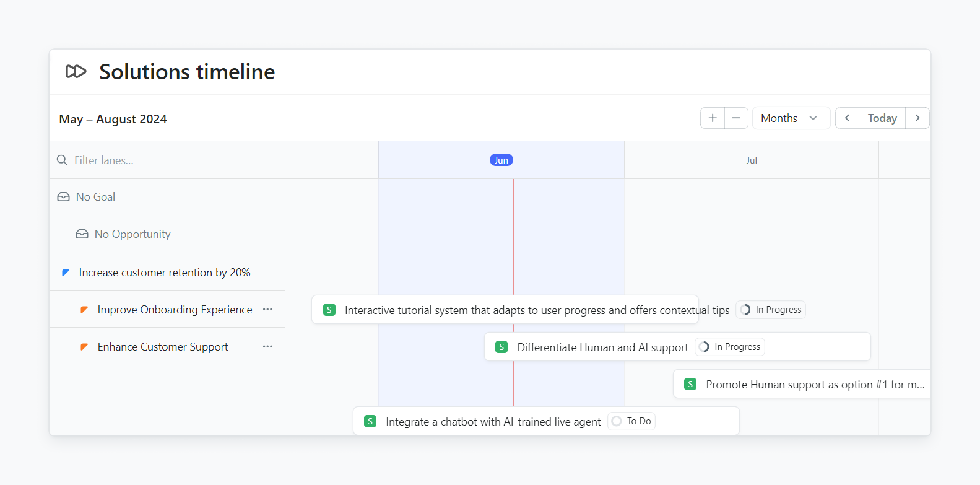Click the search magnifier icon in filter

(62, 160)
